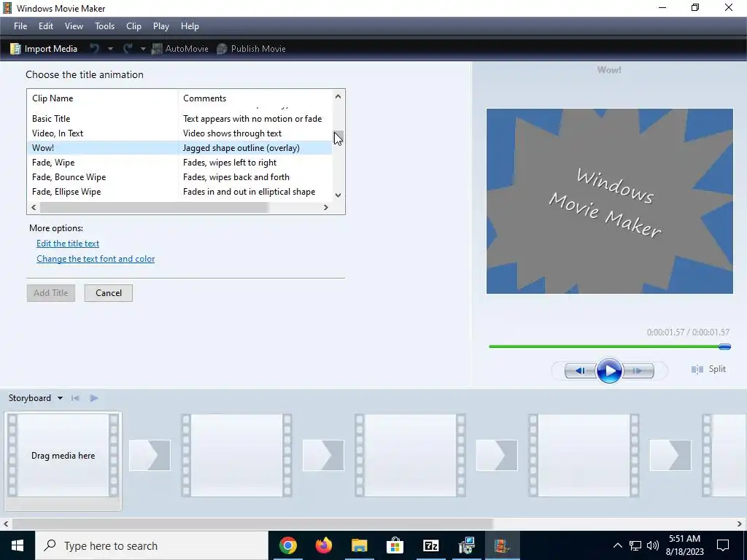This screenshot has height=560, width=747.
Task: Select the Fade, Ellipse Wipe animation
Action: pos(179,192)
